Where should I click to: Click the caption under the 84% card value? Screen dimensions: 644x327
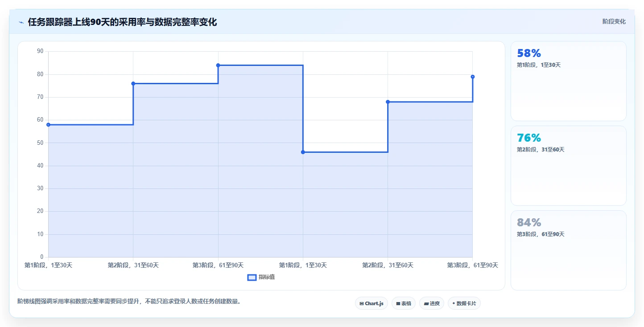coord(541,234)
